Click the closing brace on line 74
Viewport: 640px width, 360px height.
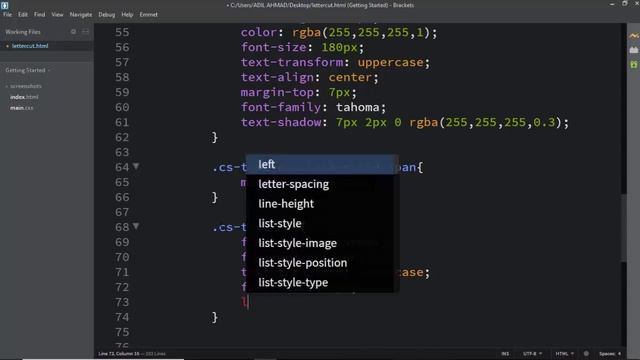click(215, 318)
